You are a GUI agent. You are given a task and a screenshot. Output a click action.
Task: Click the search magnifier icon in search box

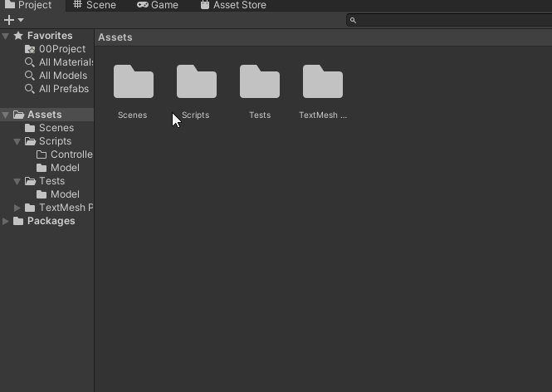[353, 21]
